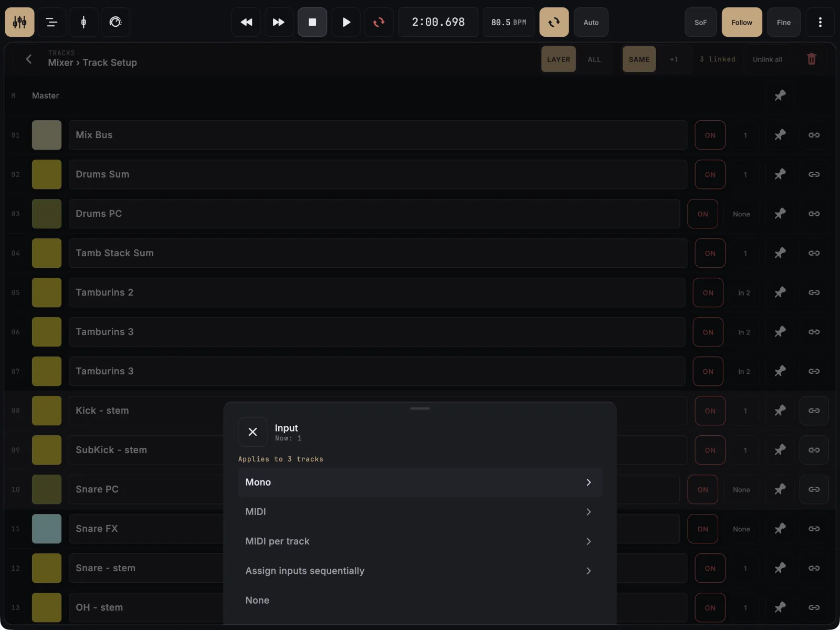Choose None in the Input panel
The image size is (840, 630).
(420, 600)
